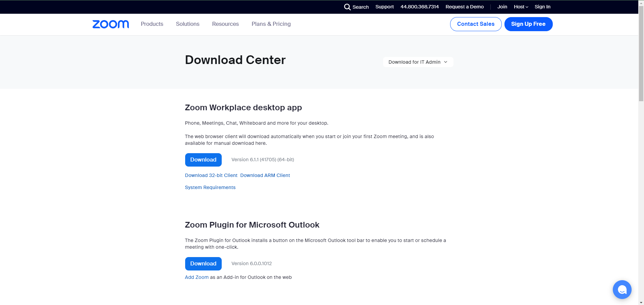This screenshot has width=644, height=305.
Task: Open the Resources menu
Action: 225,24
